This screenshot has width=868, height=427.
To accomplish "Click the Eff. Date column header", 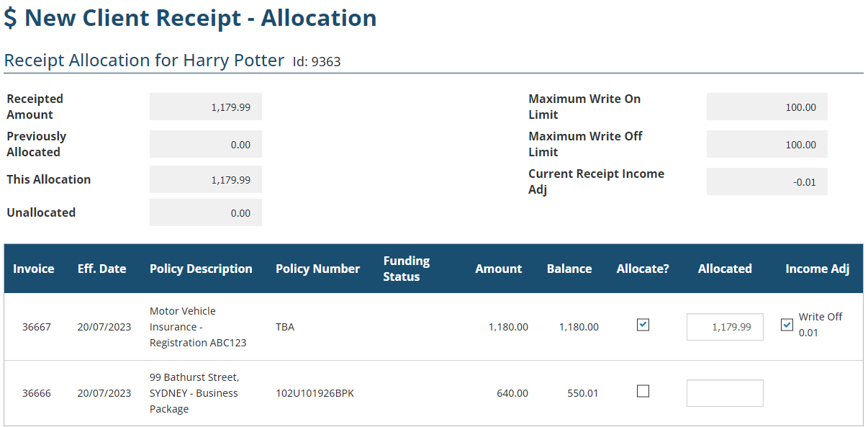I will click(101, 269).
